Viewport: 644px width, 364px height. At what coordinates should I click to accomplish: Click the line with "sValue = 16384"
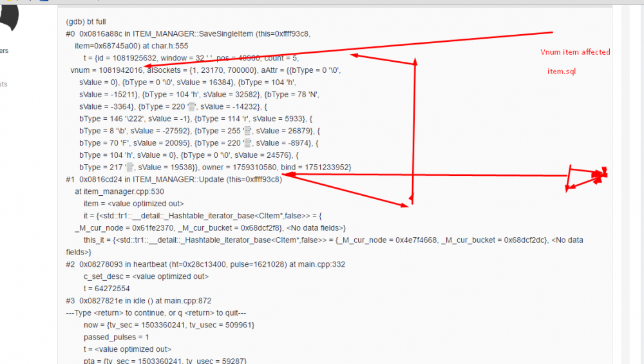[187, 82]
